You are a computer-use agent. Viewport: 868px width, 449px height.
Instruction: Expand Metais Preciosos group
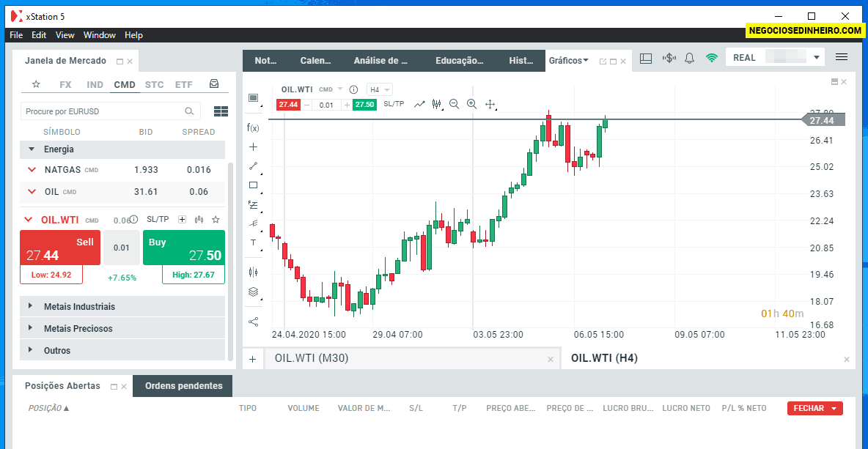tap(31, 328)
